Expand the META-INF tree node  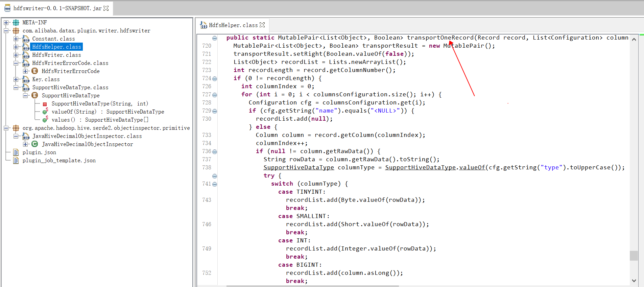coord(6,23)
